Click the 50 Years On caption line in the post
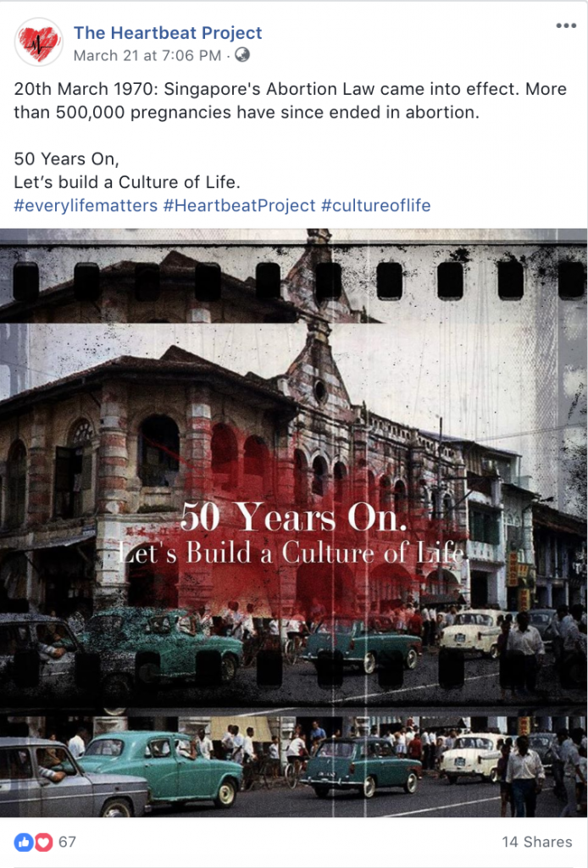This screenshot has height=868, width=588. tap(66, 159)
